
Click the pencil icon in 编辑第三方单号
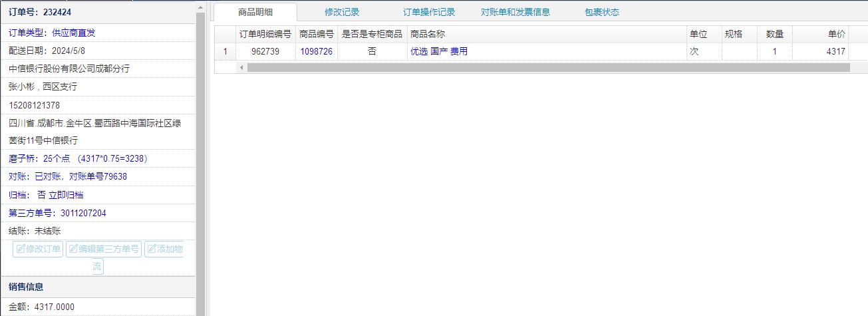(74, 249)
